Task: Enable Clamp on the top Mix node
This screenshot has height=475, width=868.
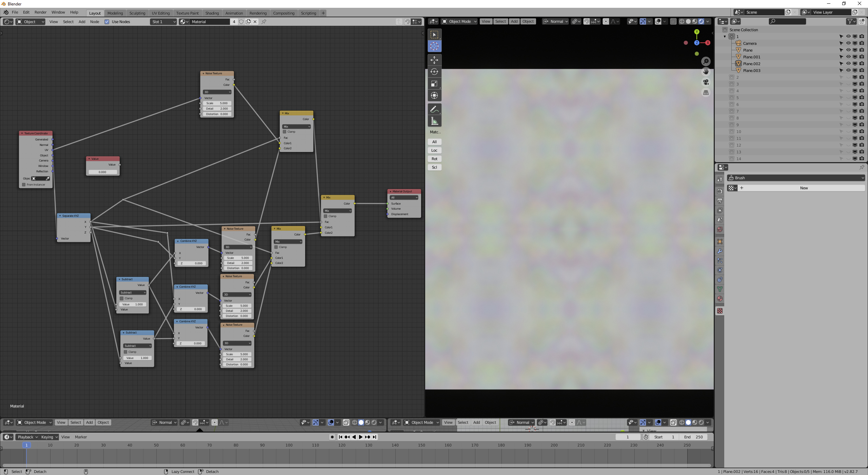Action: [285, 132]
